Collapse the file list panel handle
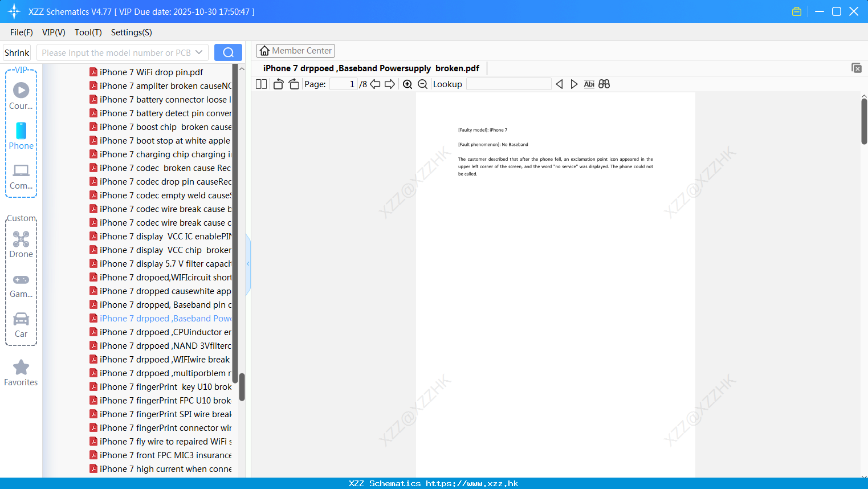The width and height of the screenshot is (868, 489). pos(248,264)
